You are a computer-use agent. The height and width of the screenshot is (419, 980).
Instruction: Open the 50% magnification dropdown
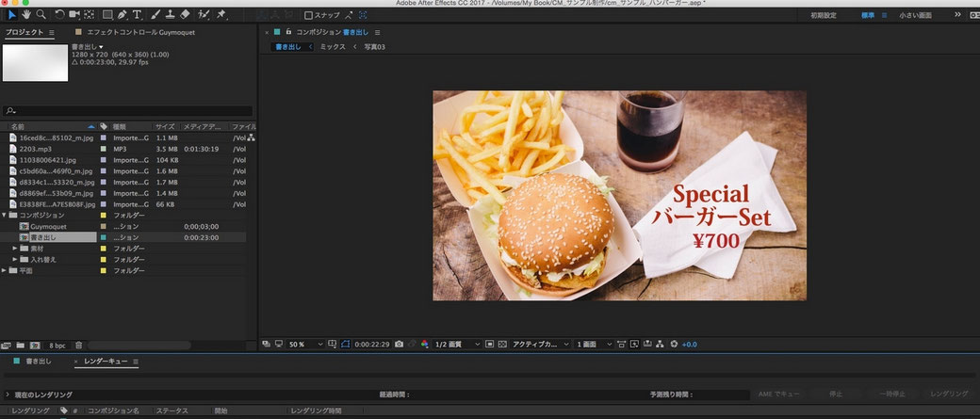[x=305, y=344]
